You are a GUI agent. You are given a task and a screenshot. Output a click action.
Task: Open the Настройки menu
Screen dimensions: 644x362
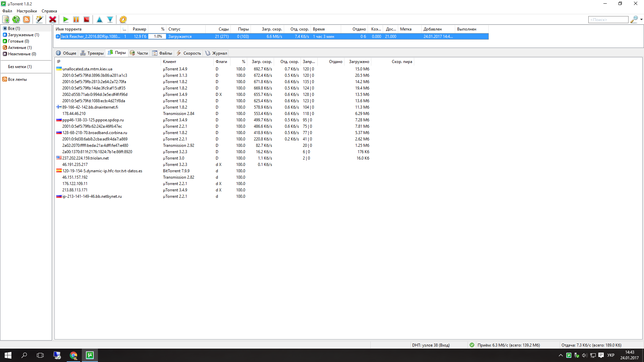pyautogui.click(x=27, y=11)
